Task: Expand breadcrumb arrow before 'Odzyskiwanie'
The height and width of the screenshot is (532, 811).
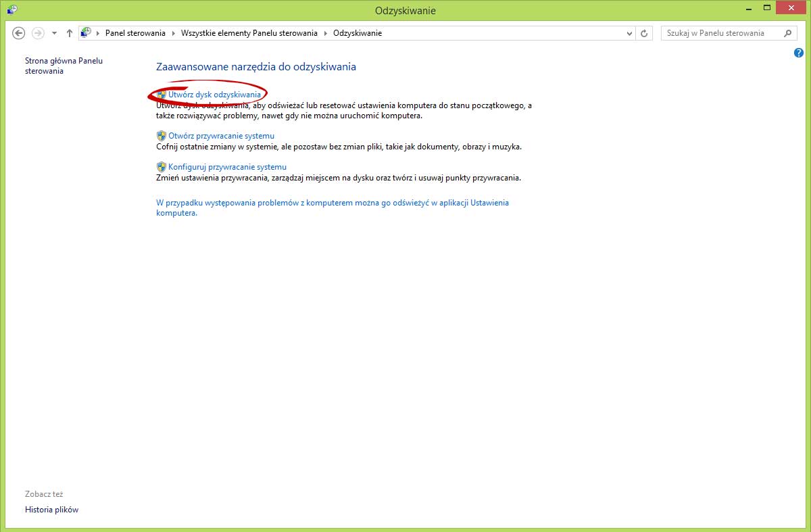Action: click(x=326, y=33)
